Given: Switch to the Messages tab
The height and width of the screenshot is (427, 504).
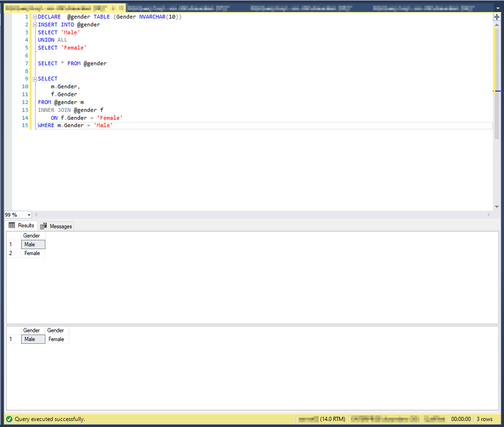Looking at the screenshot, I should (56, 226).
